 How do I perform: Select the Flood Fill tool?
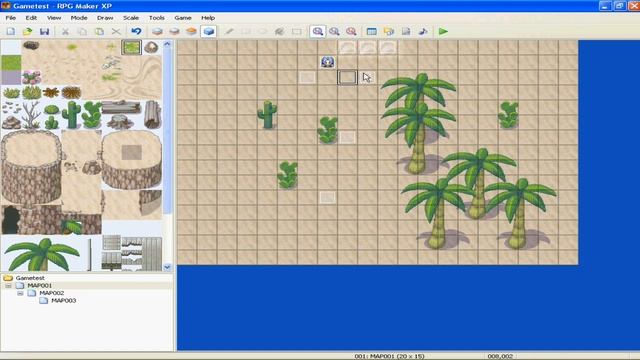tap(280, 31)
